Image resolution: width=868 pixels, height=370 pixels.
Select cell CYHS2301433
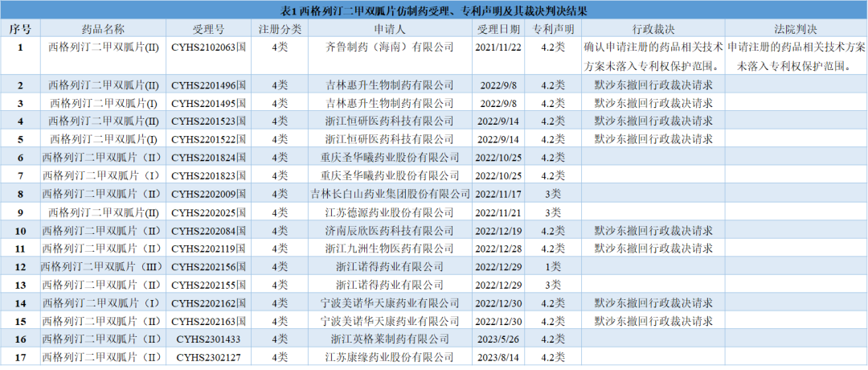click(x=208, y=339)
